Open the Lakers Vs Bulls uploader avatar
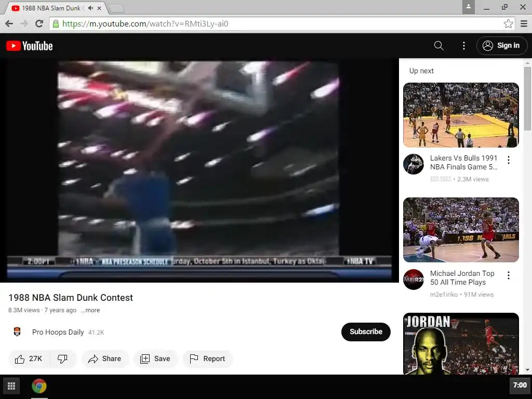This screenshot has height=399, width=532. coord(413,164)
